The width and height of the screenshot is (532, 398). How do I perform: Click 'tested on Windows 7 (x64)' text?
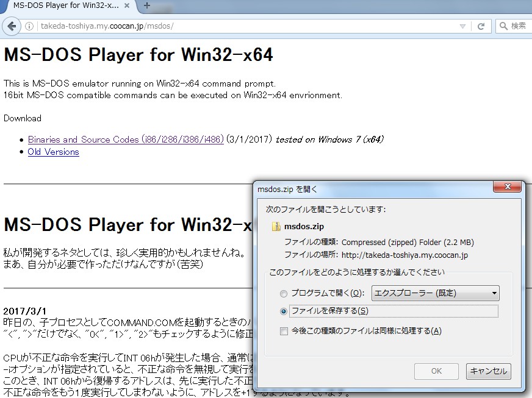click(329, 140)
